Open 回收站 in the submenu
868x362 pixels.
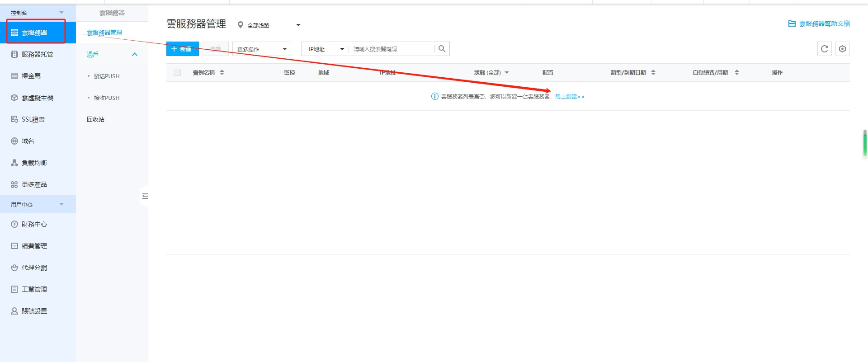(x=95, y=119)
